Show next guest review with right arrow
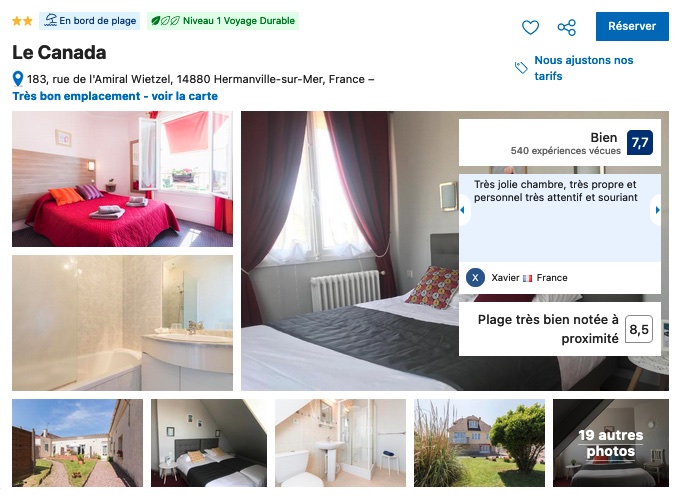682x499 pixels. (x=657, y=210)
